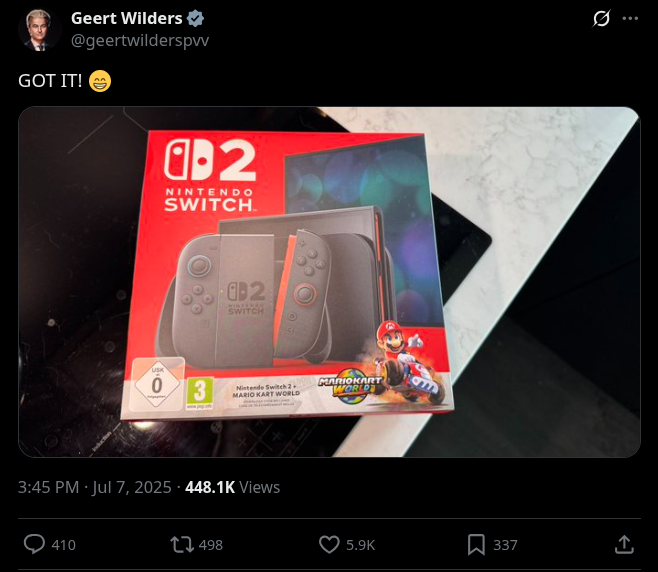Open the three-dot more options menu
Viewport: 658px width, 572px height.
coord(630,18)
